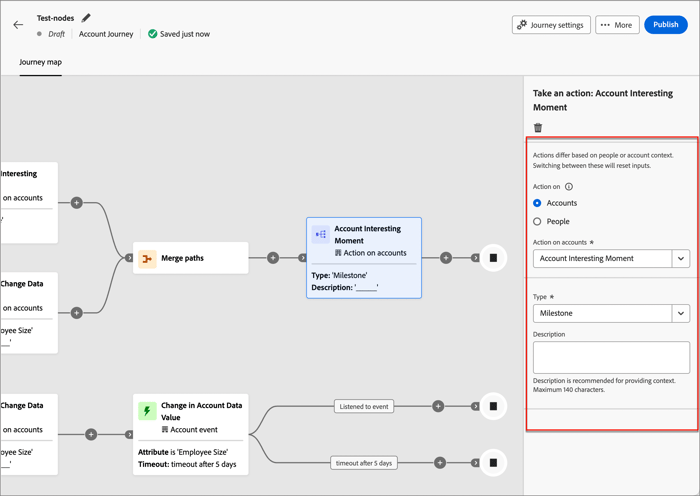Expand the Type dropdown showing Milestone
The image size is (700, 496).
click(x=680, y=313)
